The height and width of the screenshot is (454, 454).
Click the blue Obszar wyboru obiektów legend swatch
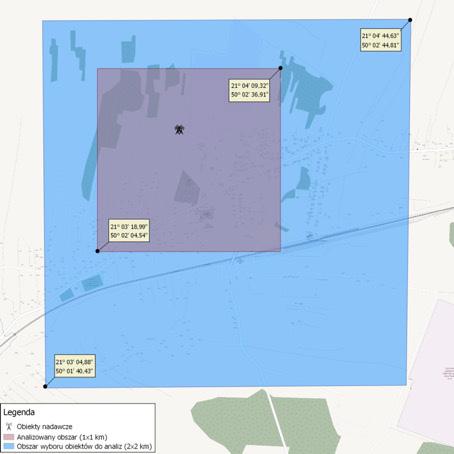point(9,446)
